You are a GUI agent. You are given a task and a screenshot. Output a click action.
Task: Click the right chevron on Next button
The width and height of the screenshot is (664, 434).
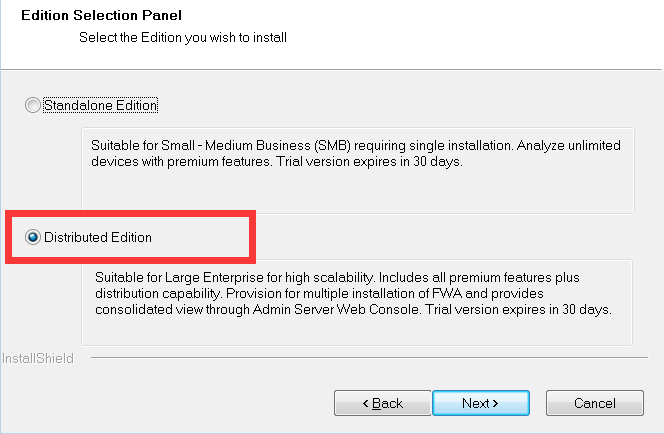[x=495, y=404]
